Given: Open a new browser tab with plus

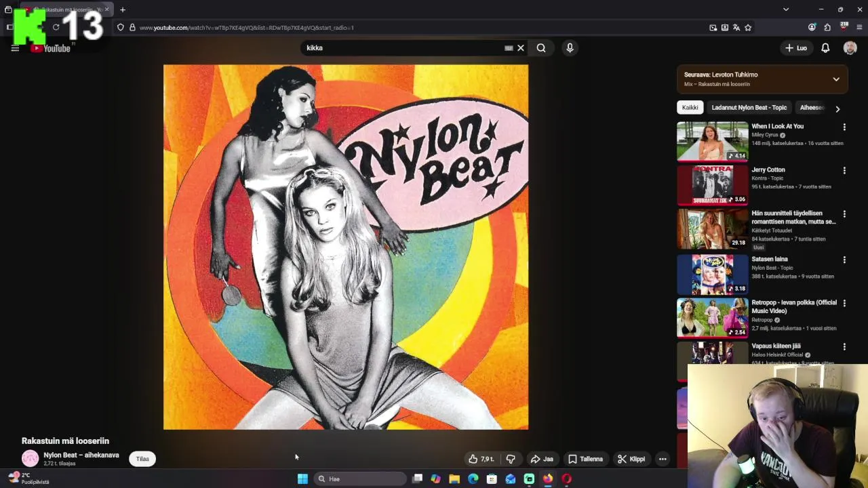Looking at the screenshot, I should 123,9.
